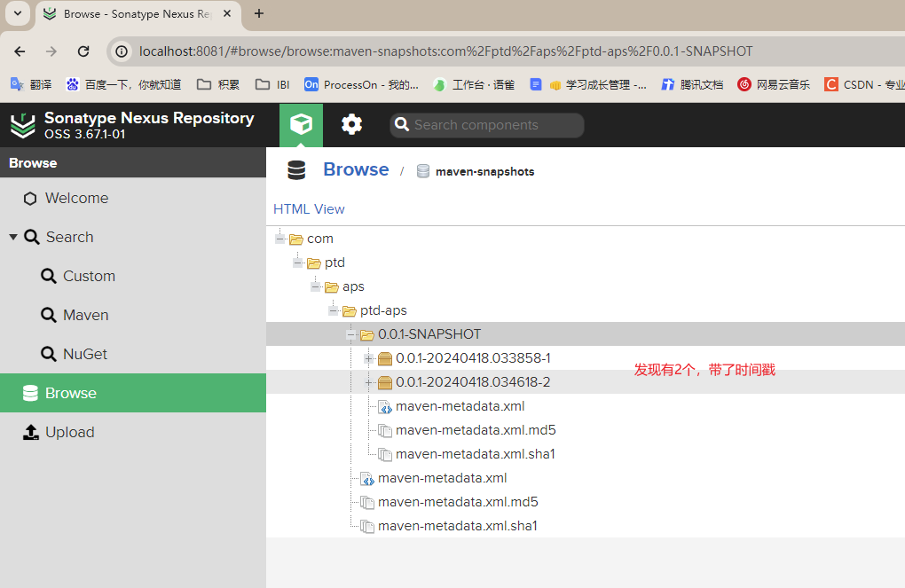Screen dimensions: 905x588
Task: Reload the page
Action: (83, 51)
